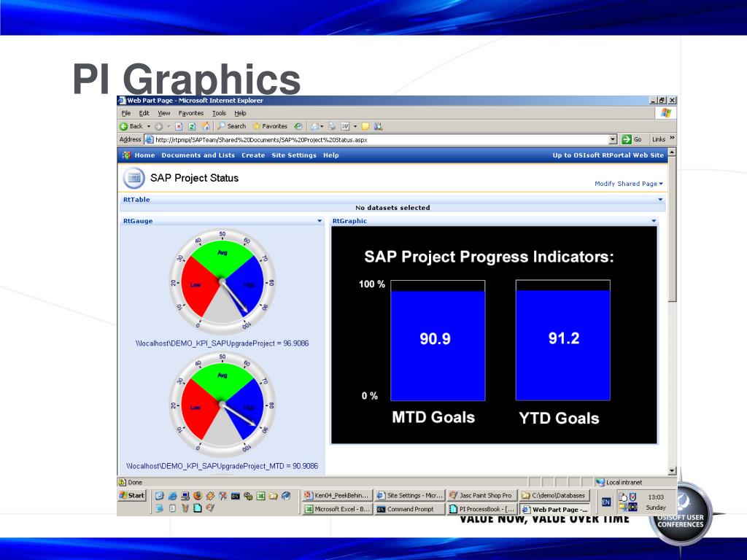Screen dimensions: 747x560
Task: Click Help in the blue site navigation bar
Action: click(x=331, y=155)
